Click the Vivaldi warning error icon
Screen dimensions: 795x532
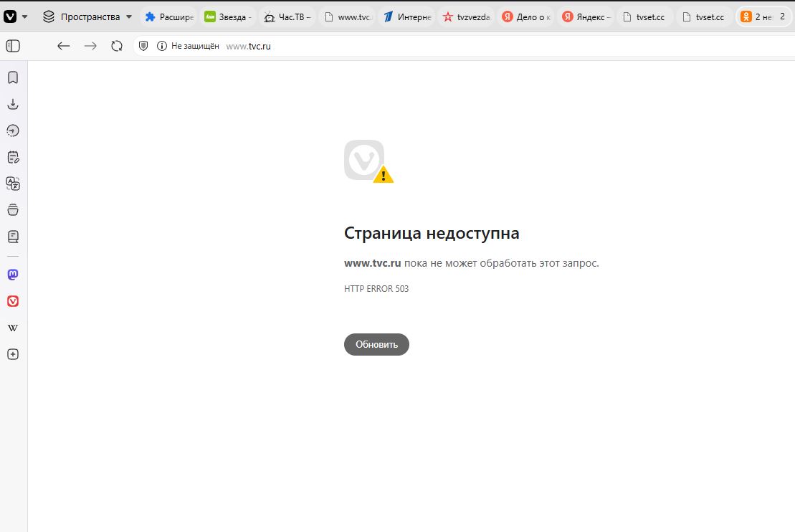(x=368, y=161)
